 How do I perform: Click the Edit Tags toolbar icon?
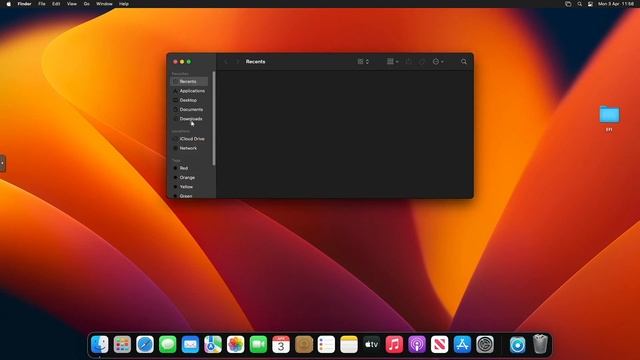click(x=422, y=62)
